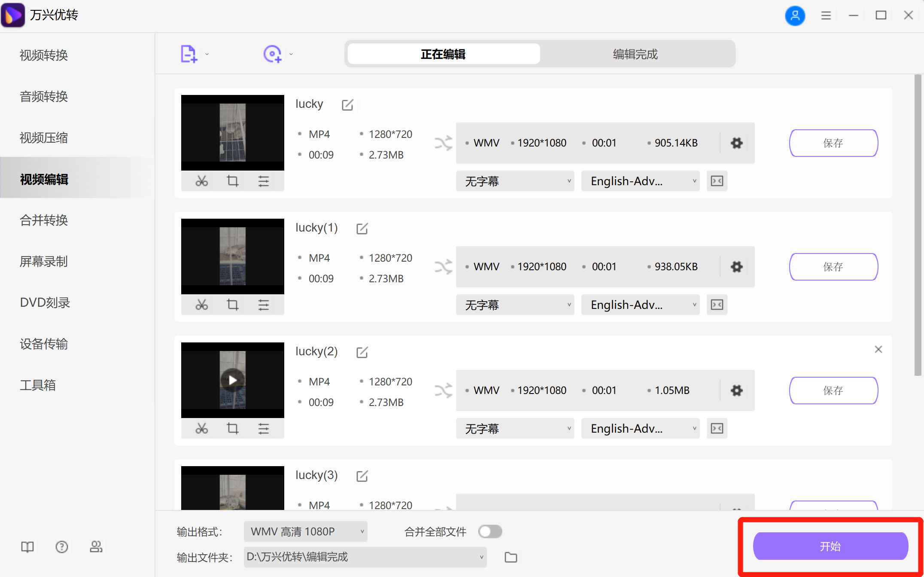The width and height of the screenshot is (924, 577).
Task: Open the help question-mark icon
Action: pyautogui.click(x=61, y=546)
